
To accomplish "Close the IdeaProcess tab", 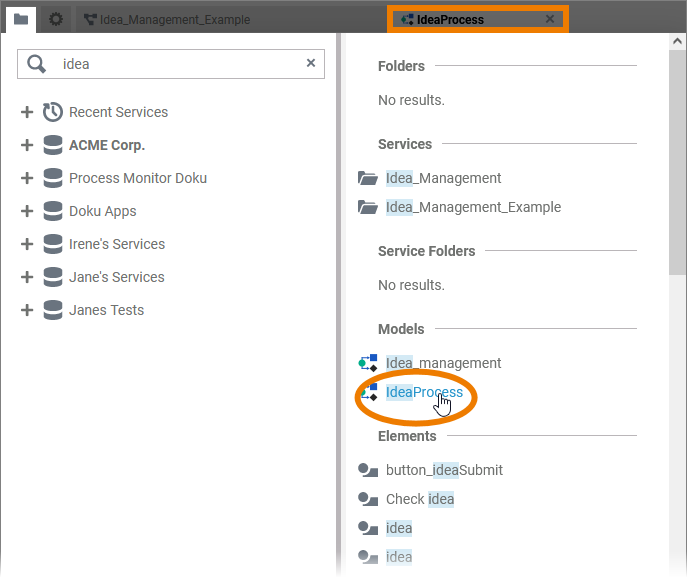I will click(549, 19).
